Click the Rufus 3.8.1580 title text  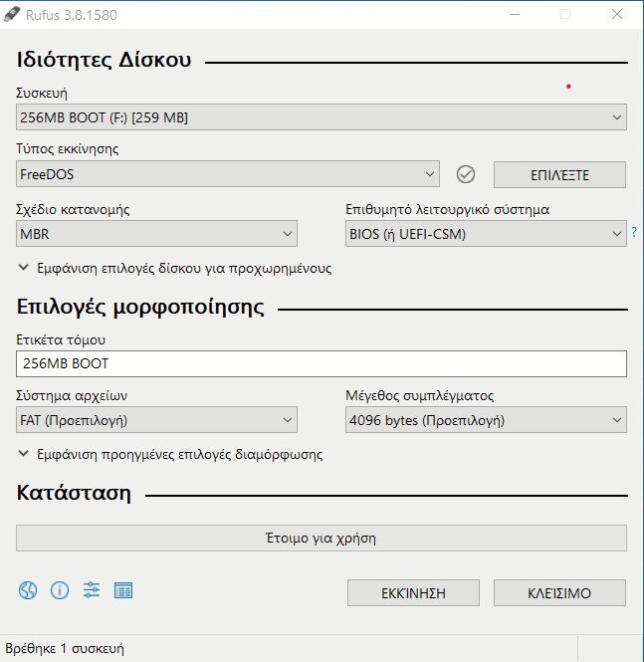click(72, 15)
